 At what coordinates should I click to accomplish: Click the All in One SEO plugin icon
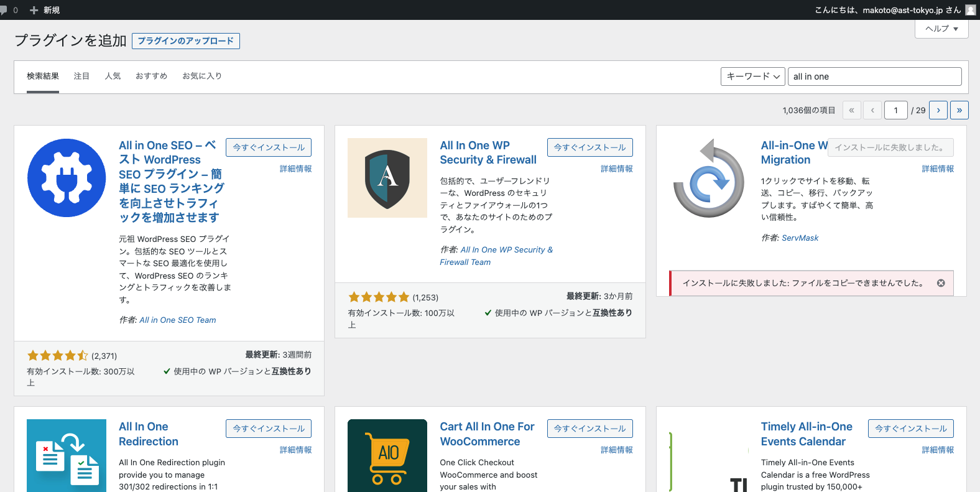point(67,178)
